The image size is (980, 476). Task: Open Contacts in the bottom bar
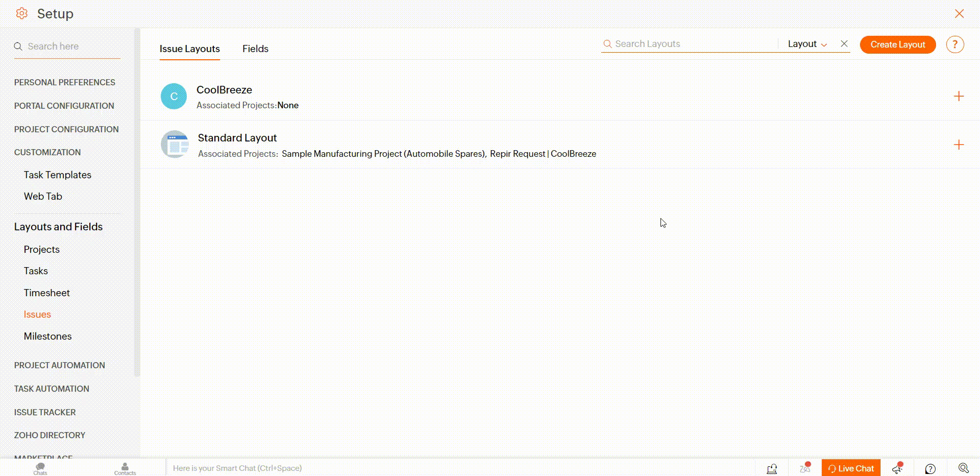coord(125,468)
